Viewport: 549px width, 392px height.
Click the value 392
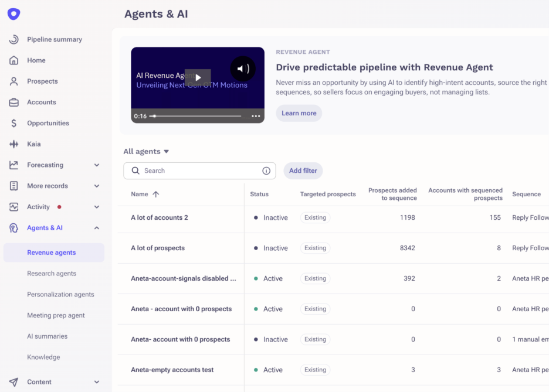coord(409,278)
